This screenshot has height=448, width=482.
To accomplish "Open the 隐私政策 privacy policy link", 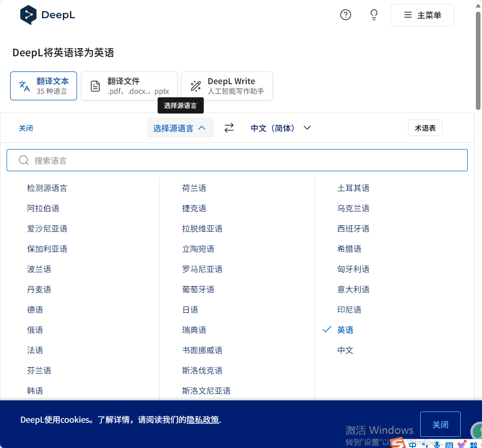I will pyautogui.click(x=203, y=420).
